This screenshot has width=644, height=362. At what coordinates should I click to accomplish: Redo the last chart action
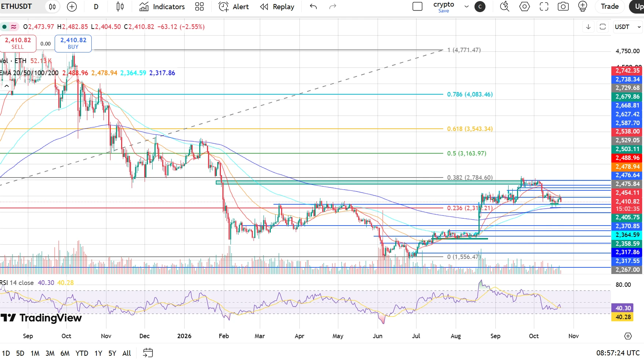click(x=333, y=7)
